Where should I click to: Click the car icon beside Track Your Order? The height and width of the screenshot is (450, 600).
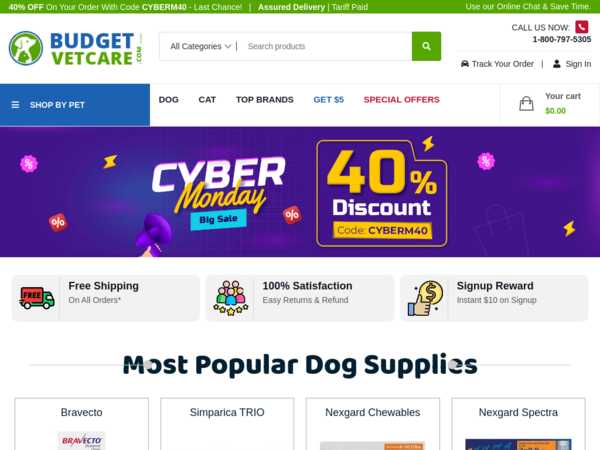(465, 64)
